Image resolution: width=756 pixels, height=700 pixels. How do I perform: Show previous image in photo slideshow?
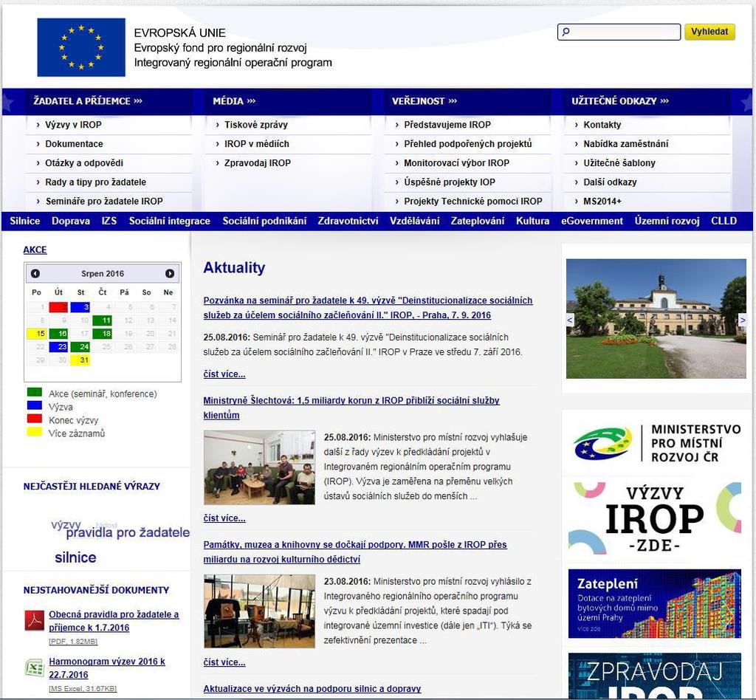570,320
